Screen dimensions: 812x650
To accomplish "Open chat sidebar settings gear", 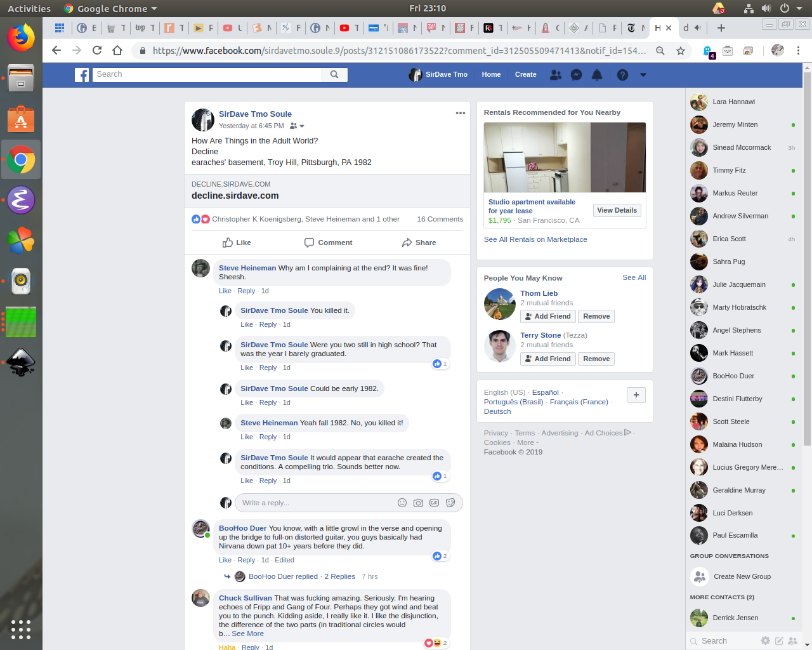I will [765, 641].
